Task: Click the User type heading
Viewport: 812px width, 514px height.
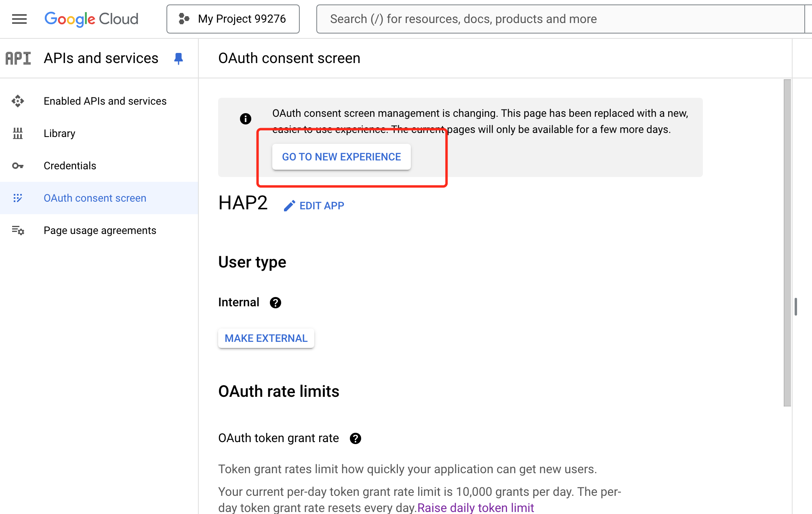Action: click(x=252, y=262)
